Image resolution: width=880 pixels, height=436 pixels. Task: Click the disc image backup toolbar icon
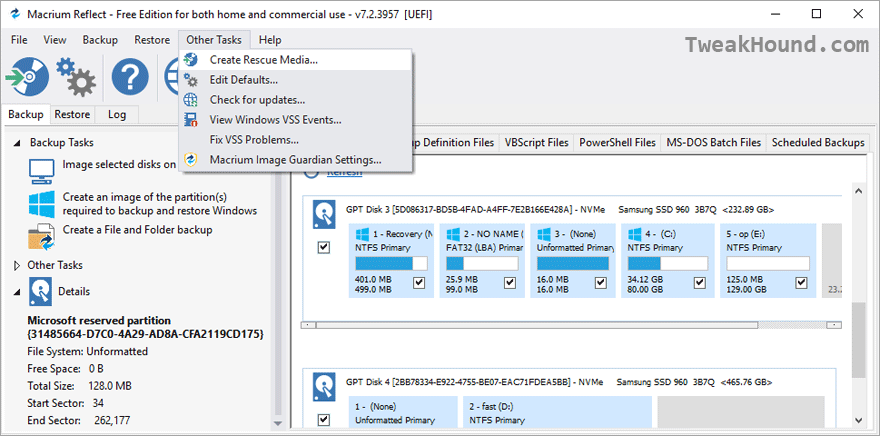pos(26,76)
